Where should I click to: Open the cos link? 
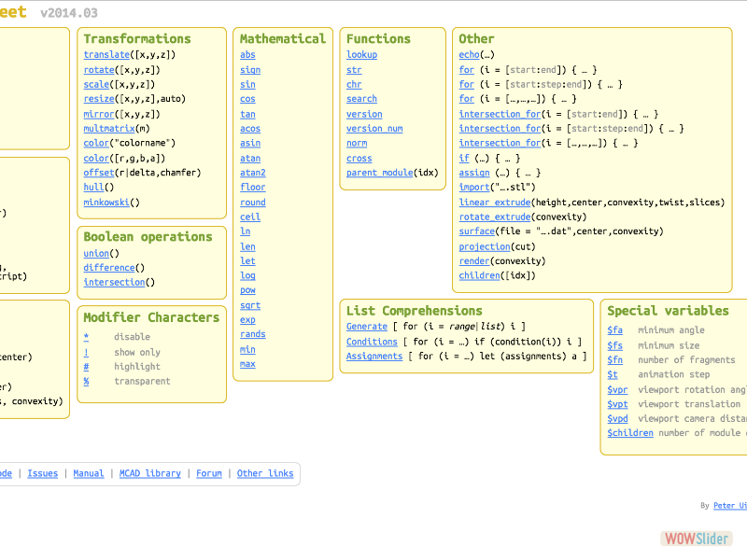247,99
